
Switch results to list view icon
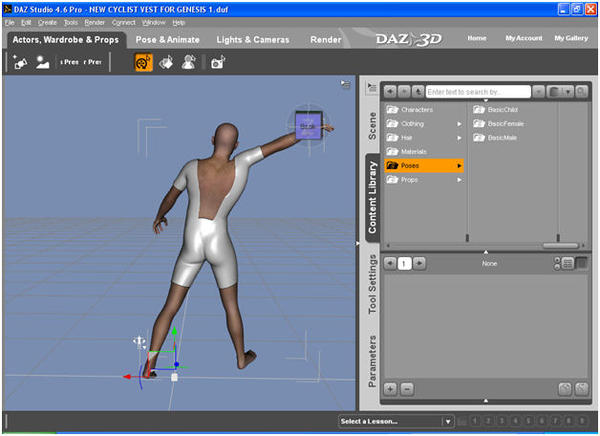click(568, 263)
